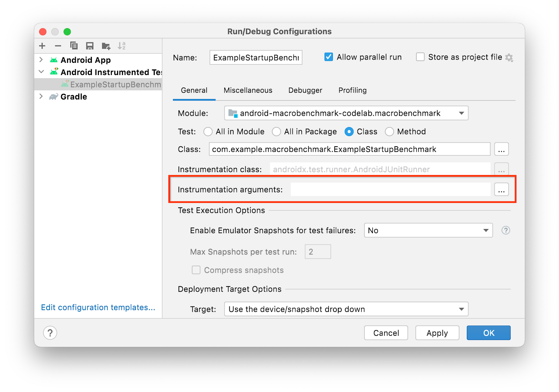Save the current configuration
This screenshot has height=392, width=559.
[90, 46]
